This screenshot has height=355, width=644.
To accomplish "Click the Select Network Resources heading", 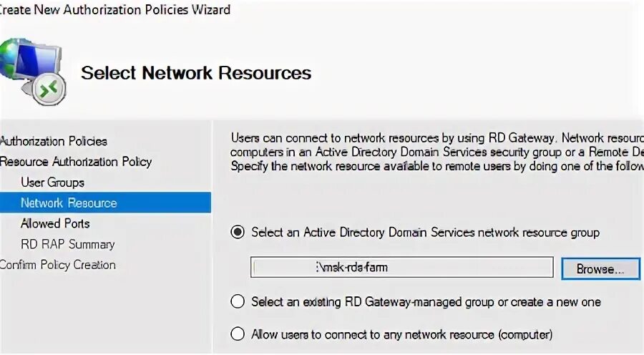I will [x=196, y=73].
